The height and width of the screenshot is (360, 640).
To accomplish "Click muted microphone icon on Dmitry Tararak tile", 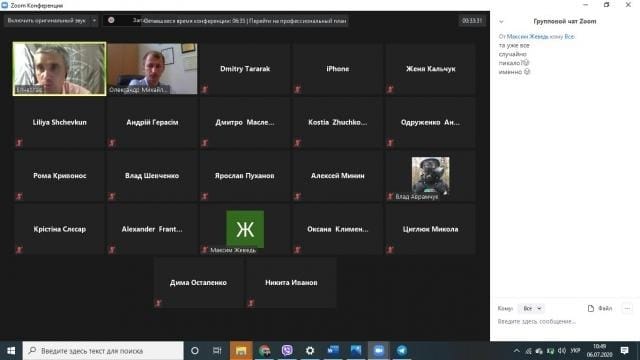I will (x=204, y=89).
